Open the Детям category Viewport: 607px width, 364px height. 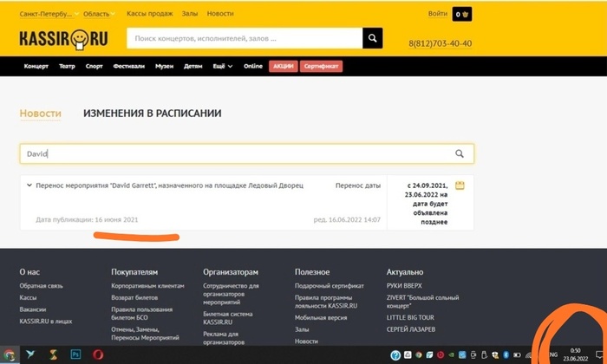click(x=193, y=66)
